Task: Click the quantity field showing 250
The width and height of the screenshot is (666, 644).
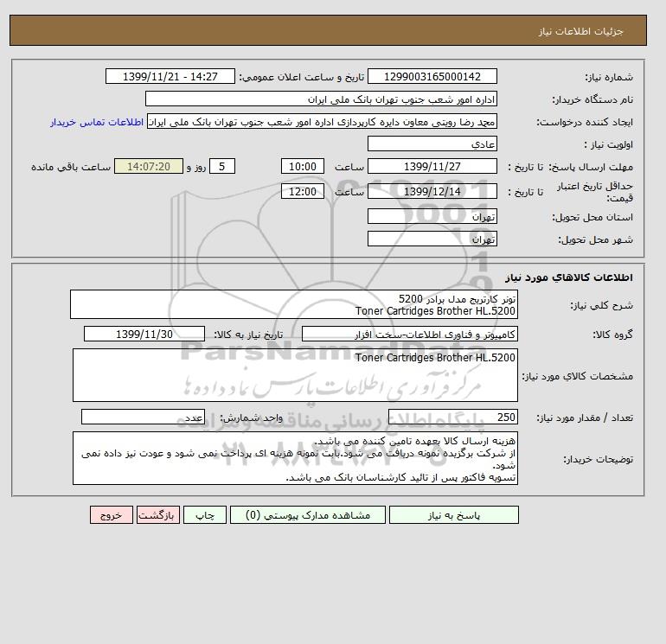Action: [452, 417]
